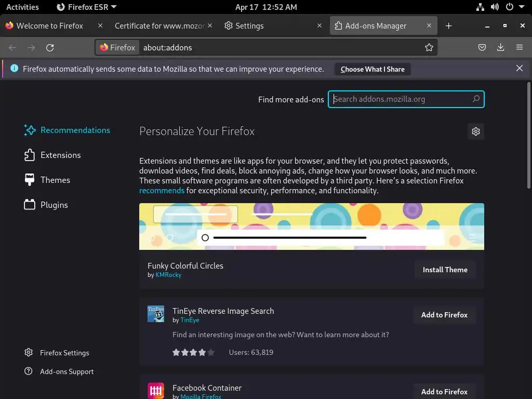Click the about:addons address bar
The image size is (532, 399).
coord(282,47)
